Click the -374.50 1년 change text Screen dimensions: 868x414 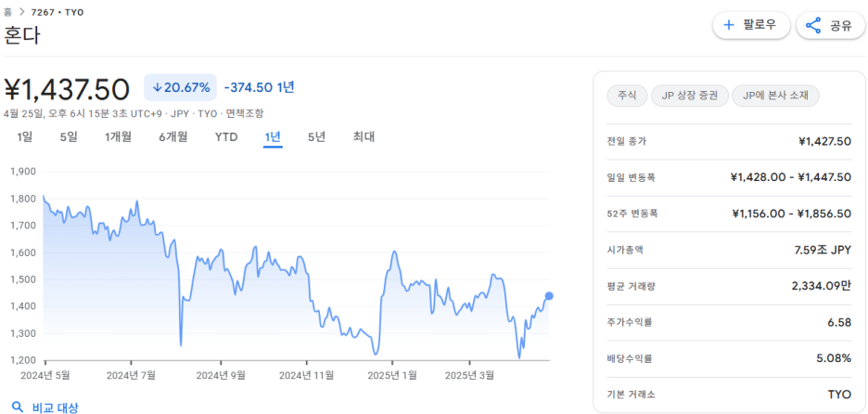click(x=259, y=87)
